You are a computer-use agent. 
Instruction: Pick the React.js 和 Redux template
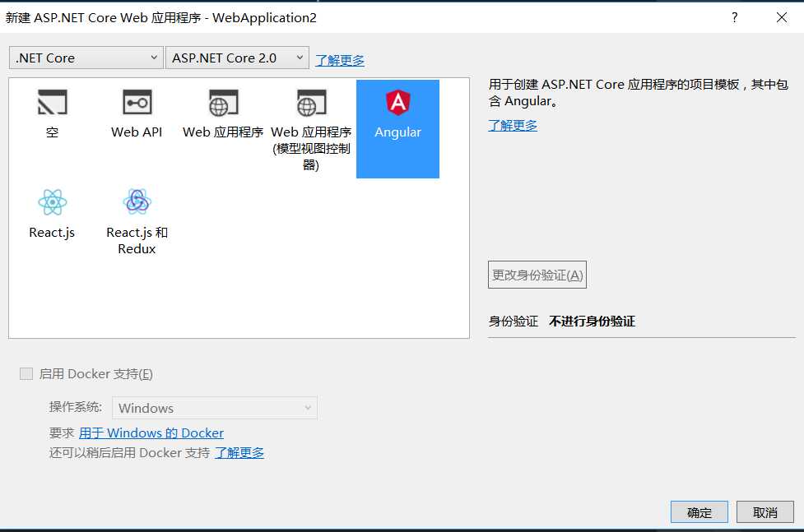click(137, 221)
